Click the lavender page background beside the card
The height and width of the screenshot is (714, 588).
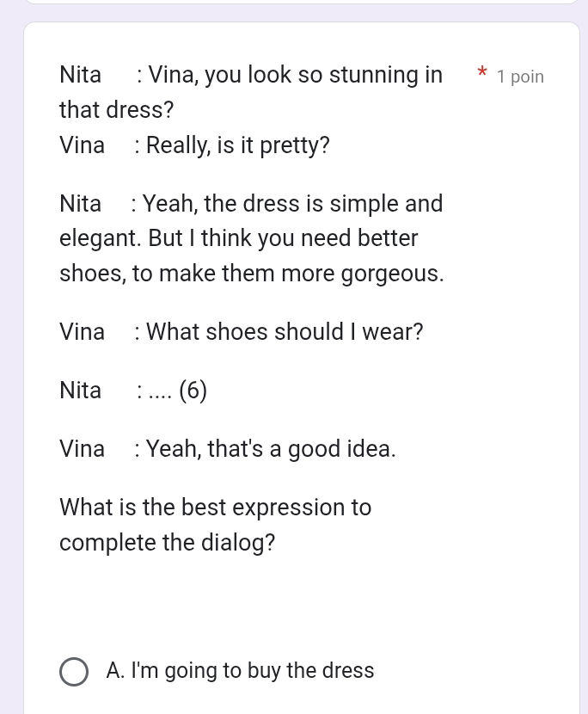(x=9, y=344)
